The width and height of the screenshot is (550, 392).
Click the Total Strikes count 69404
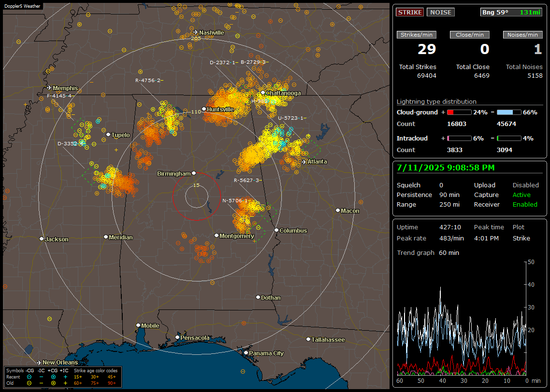[427, 75]
